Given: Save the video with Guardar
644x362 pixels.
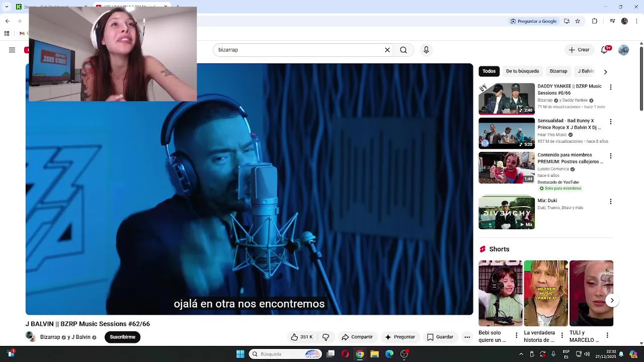Looking at the screenshot, I should click(440, 337).
